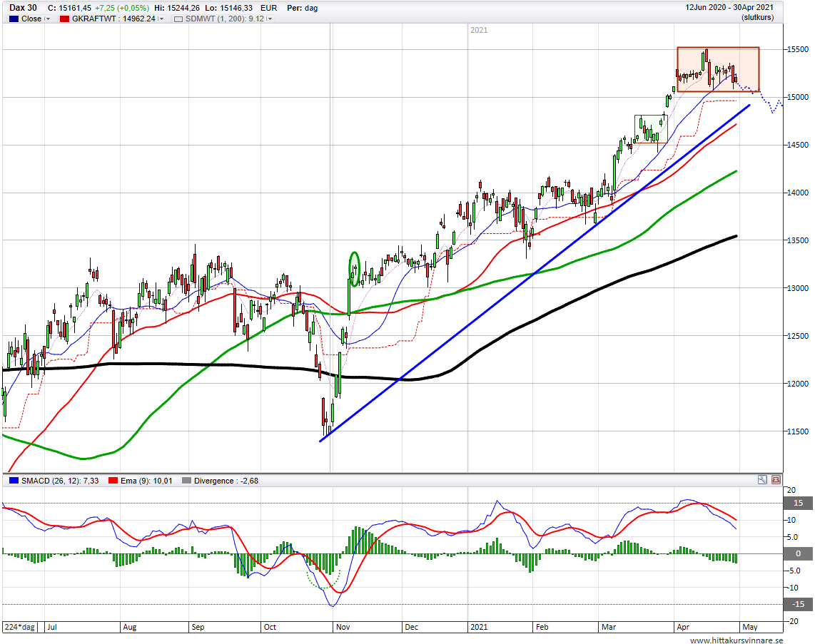Viewport: 815px width, 644px height.
Task: Click the Per: dag period label
Action: click(302, 9)
